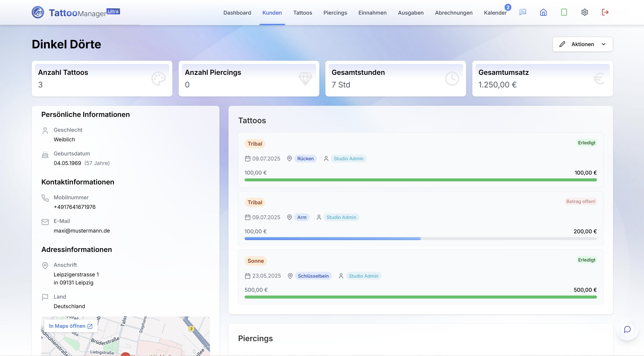
Task: Click the clock icon in Gesamtstunden card
Action: (x=452, y=79)
